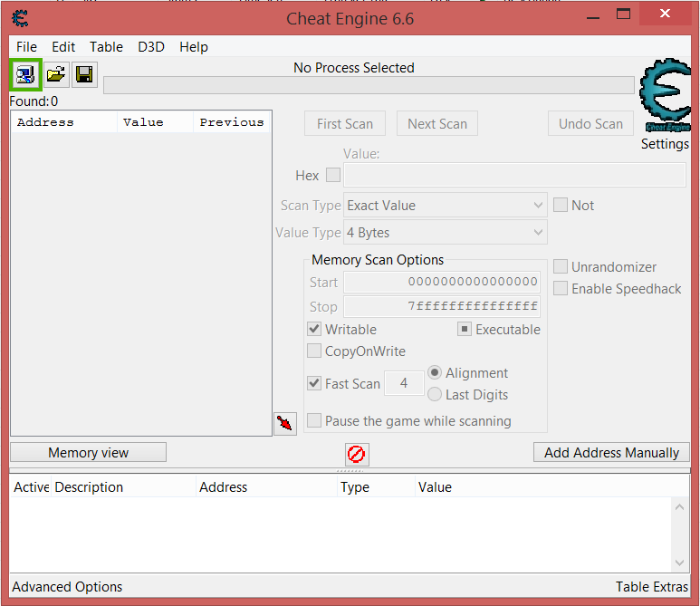700x606 pixels.
Task: Click the Stop address field
Action: [x=442, y=307]
